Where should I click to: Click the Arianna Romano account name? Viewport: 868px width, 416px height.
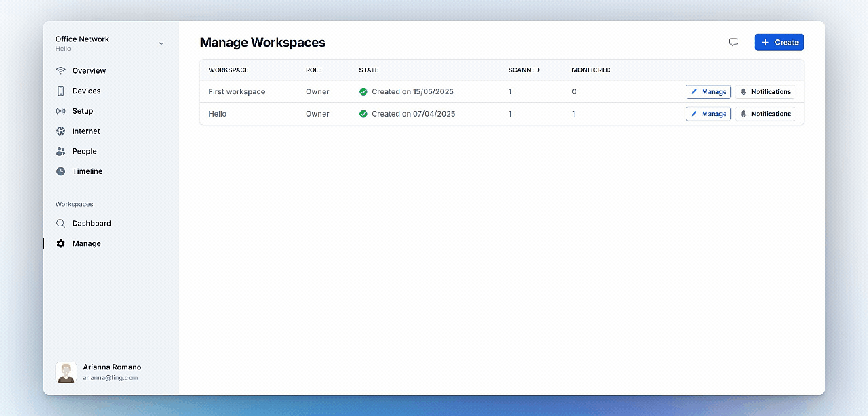[112, 367]
